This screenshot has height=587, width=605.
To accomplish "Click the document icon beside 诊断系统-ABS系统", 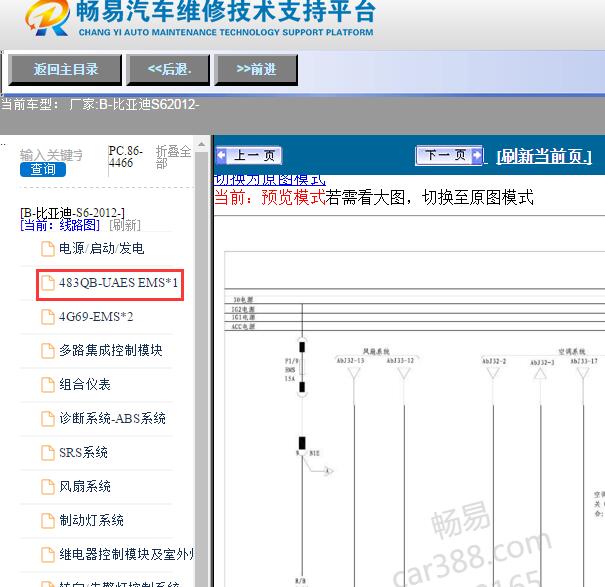I will tap(48, 419).
